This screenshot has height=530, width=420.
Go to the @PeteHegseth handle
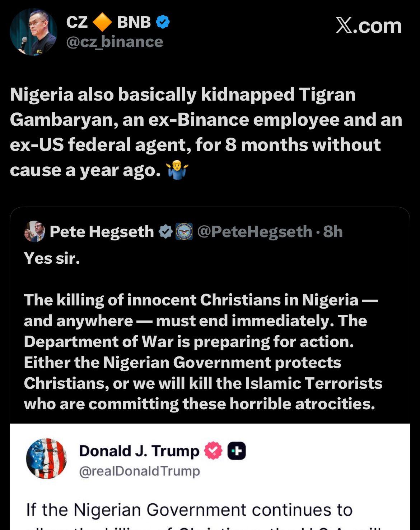[x=255, y=232]
